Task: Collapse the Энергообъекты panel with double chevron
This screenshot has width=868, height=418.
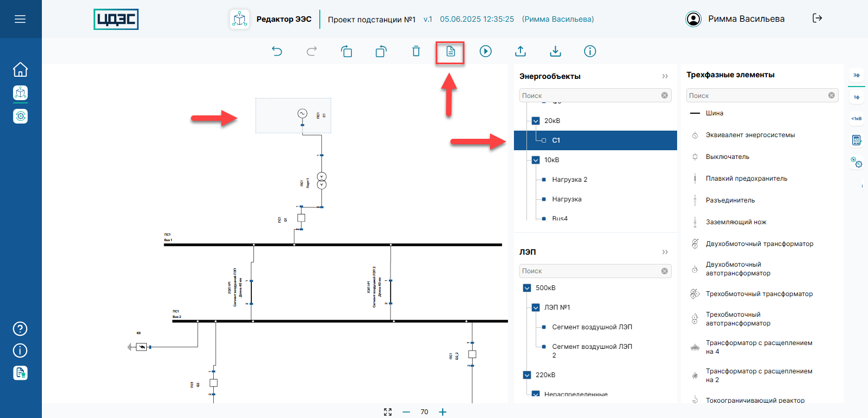Action: (x=665, y=76)
